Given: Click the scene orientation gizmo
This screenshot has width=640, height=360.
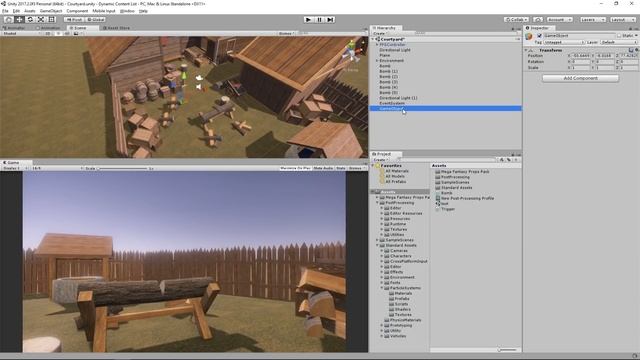Looking at the screenshot, I should click(x=351, y=51).
